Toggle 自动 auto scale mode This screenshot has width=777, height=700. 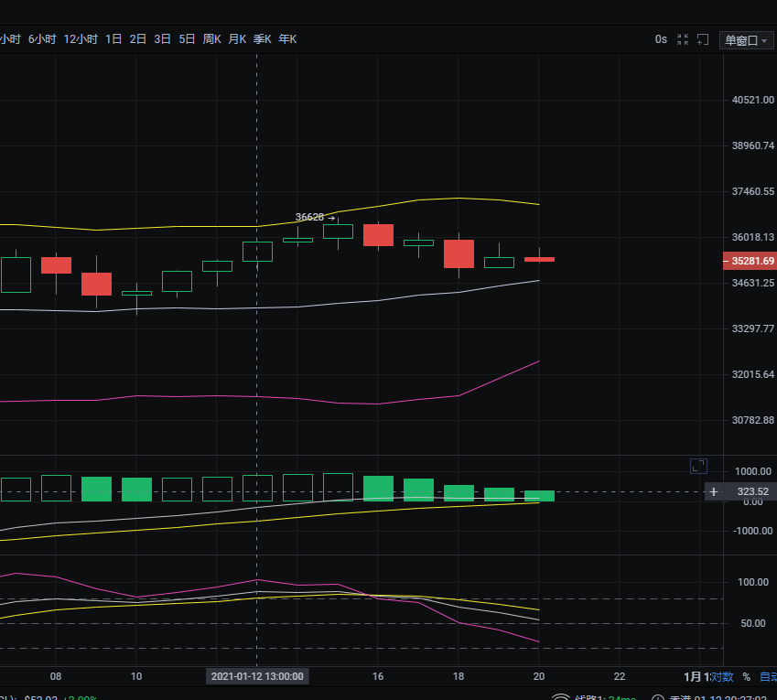coord(767,677)
